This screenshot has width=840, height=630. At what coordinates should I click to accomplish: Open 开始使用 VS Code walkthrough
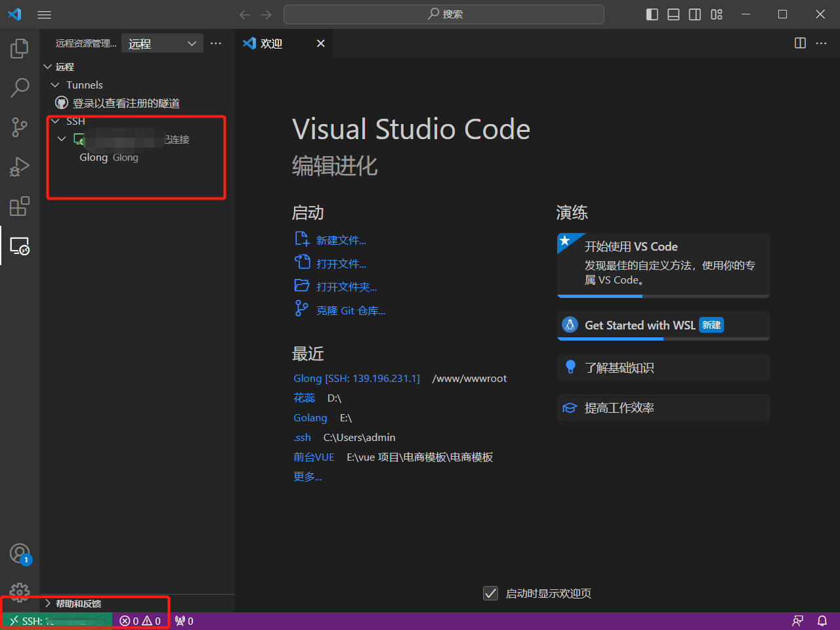[663, 265]
